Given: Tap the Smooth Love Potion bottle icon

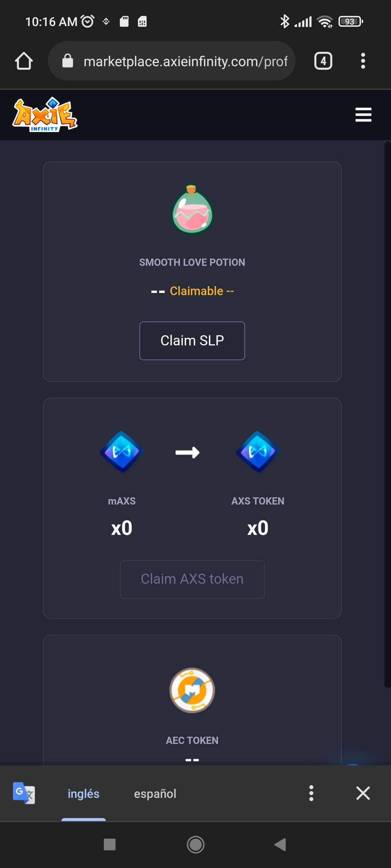Looking at the screenshot, I should pyautogui.click(x=192, y=209).
